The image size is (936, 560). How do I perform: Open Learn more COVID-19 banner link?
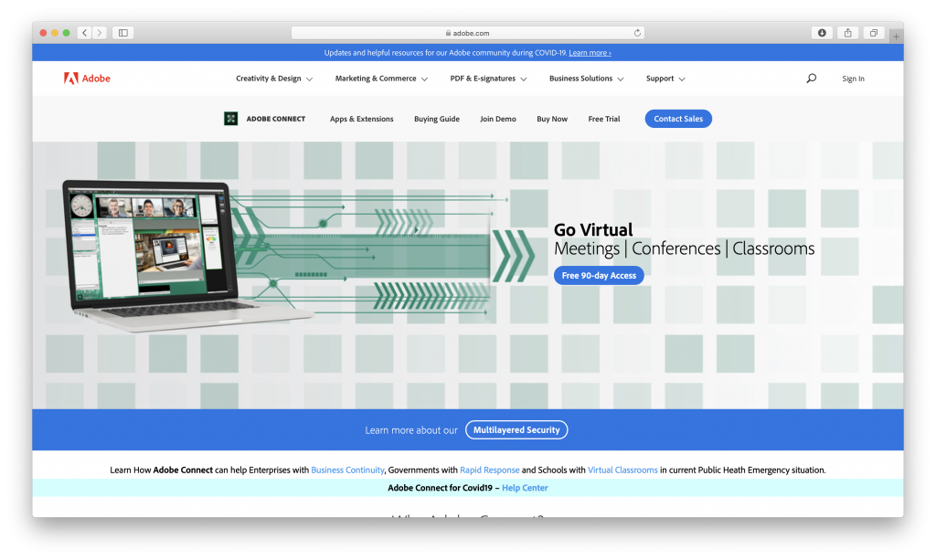(590, 52)
